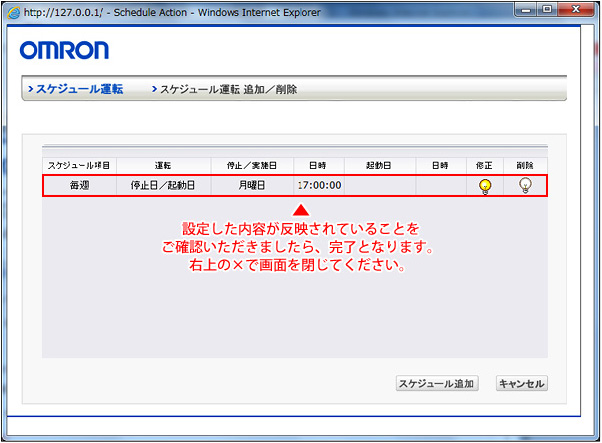602x443 pixels.
Task: Click the Internet Explorer icon in title bar
Action: [13, 10]
